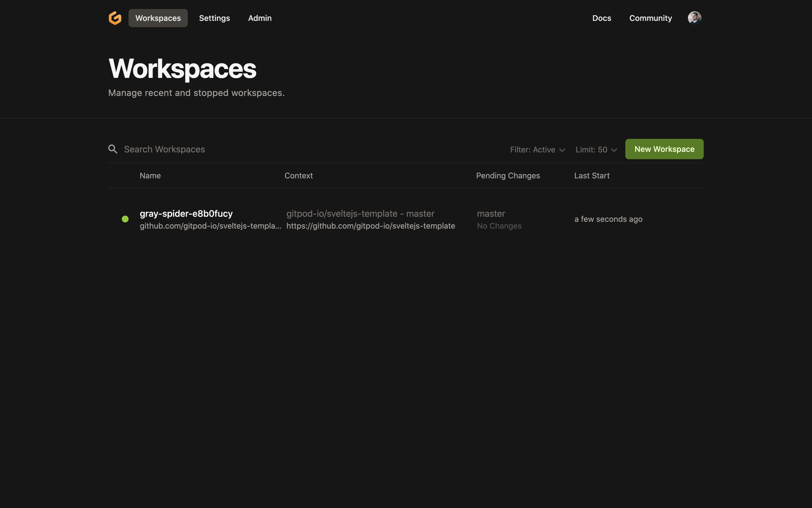Click the Pending Changes column header
Image resolution: width=812 pixels, height=508 pixels.
[x=508, y=176]
